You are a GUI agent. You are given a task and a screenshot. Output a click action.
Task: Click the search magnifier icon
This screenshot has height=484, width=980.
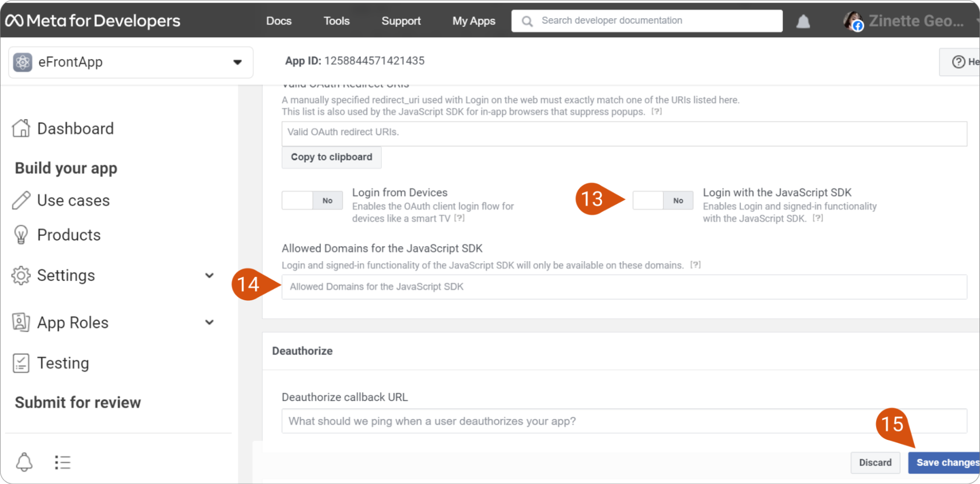(527, 21)
